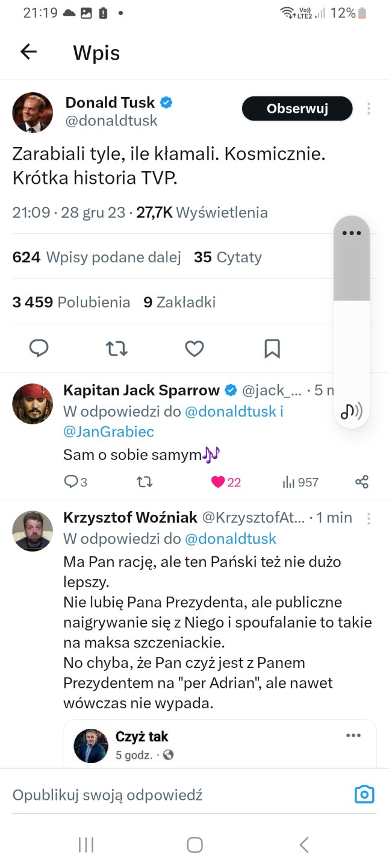Screen dimensions: 389x868
Task: Tap the back arrow
Action: 29,52
